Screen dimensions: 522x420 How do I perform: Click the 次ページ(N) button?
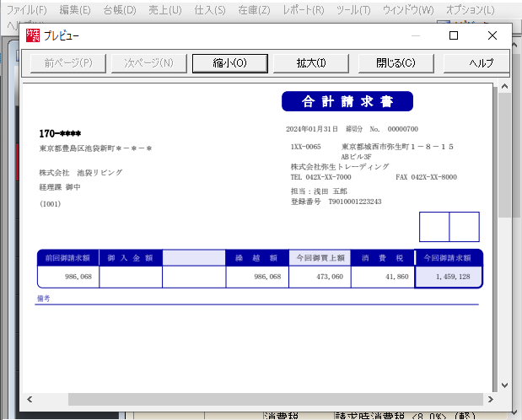point(148,62)
